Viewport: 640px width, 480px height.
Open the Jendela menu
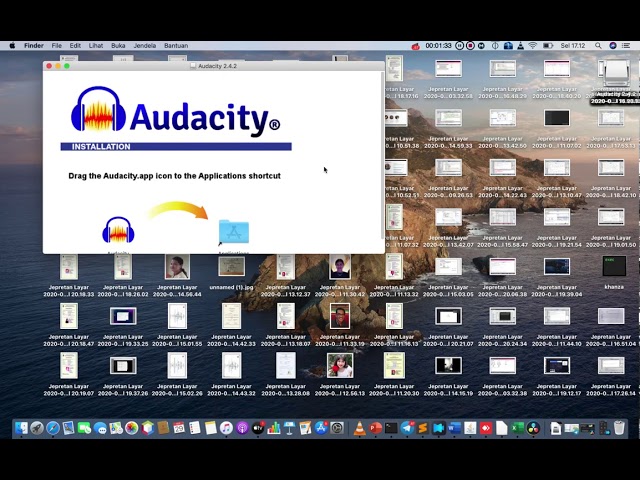[x=145, y=46]
